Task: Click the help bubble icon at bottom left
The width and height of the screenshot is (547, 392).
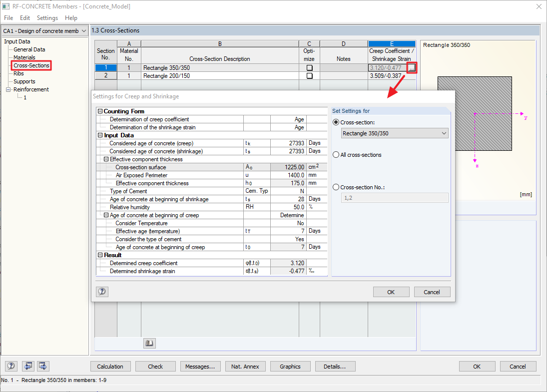Action: 10,366
